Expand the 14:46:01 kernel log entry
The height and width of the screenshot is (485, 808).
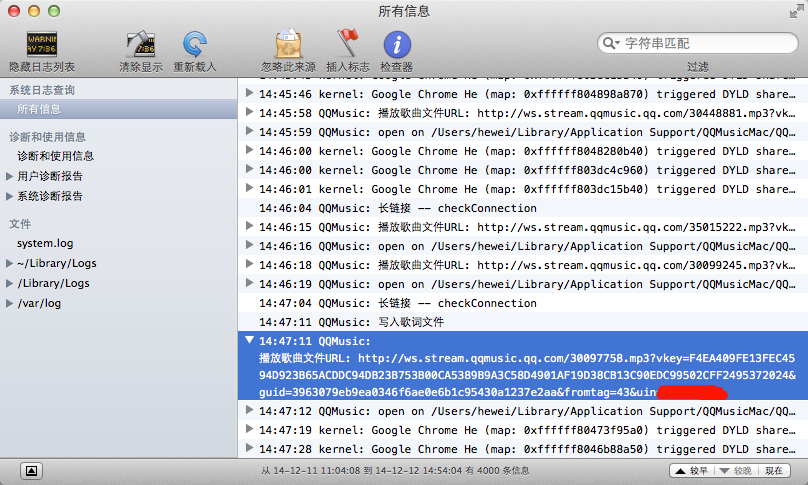tap(249, 188)
